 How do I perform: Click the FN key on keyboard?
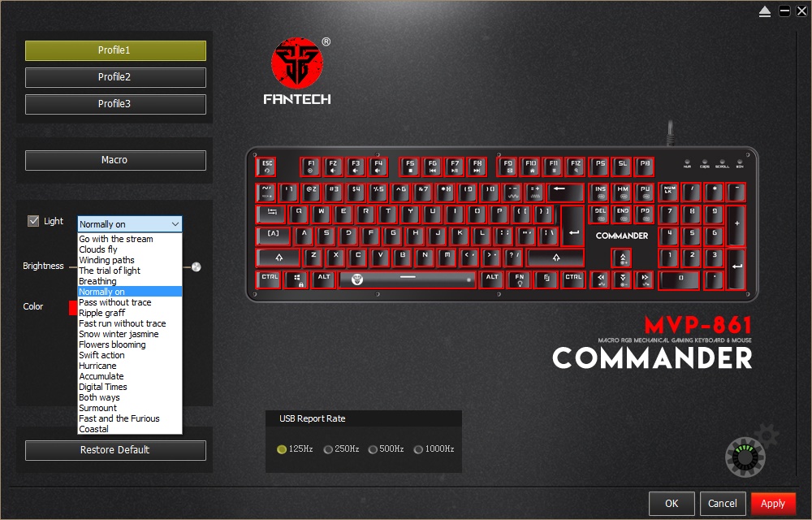[520, 279]
